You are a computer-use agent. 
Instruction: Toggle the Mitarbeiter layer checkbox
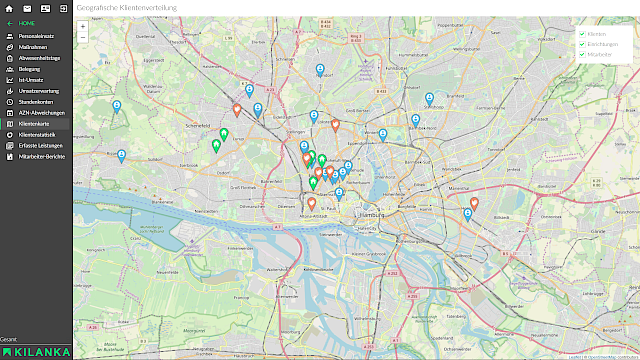pos(582,55)
